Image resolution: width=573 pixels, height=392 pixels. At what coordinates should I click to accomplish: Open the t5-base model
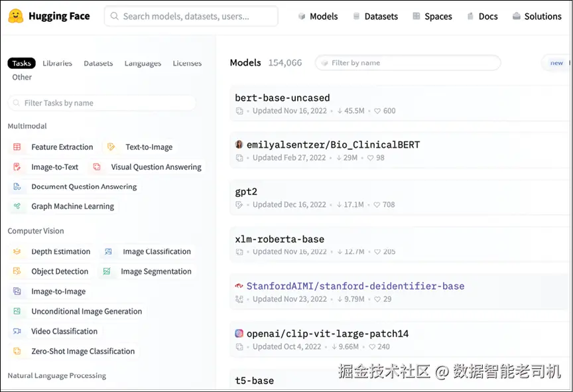click(255, 381)
